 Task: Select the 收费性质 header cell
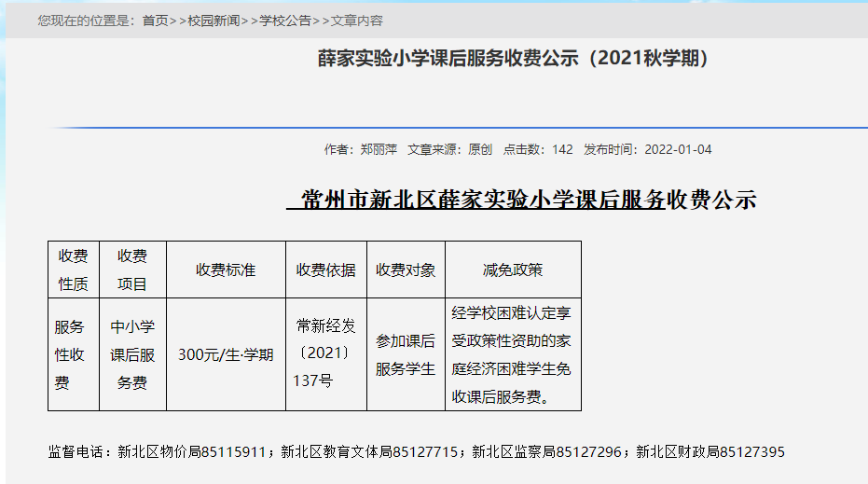[x=74, y=270]
